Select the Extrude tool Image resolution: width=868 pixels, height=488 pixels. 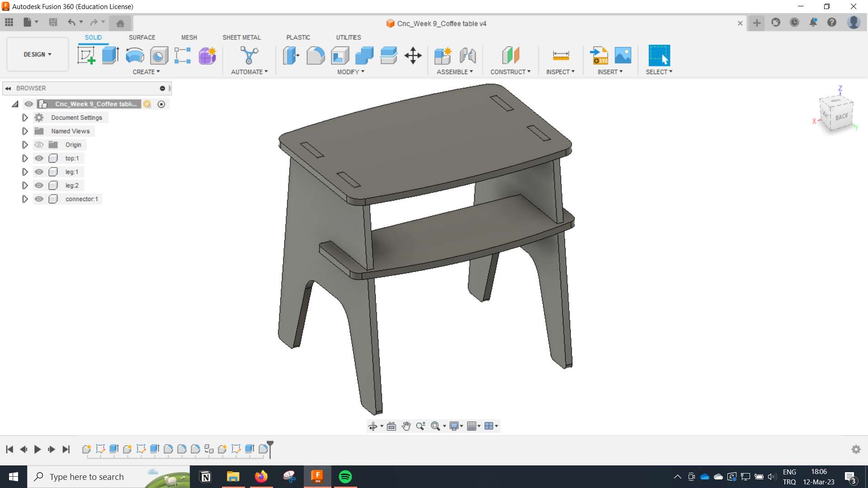pos(110,56)
